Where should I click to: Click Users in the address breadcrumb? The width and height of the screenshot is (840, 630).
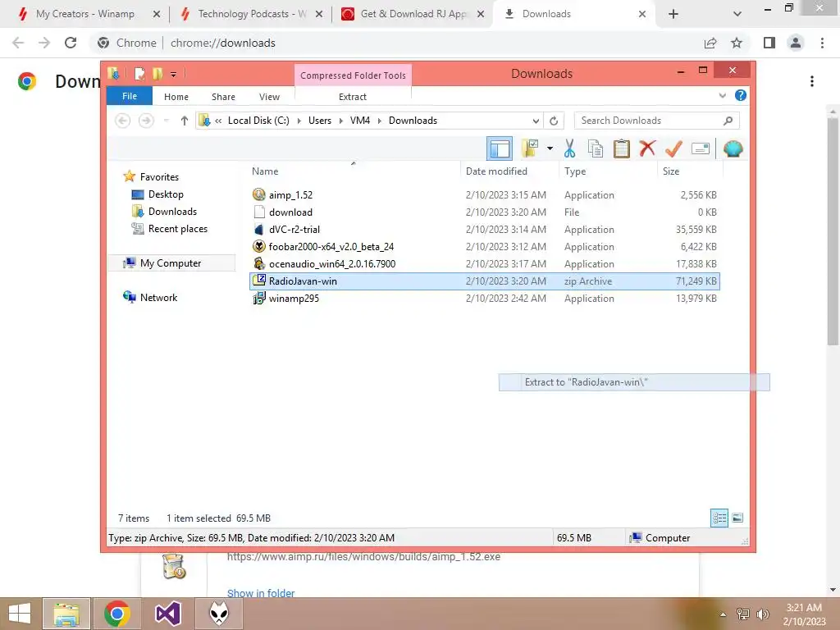pos(320,121)
